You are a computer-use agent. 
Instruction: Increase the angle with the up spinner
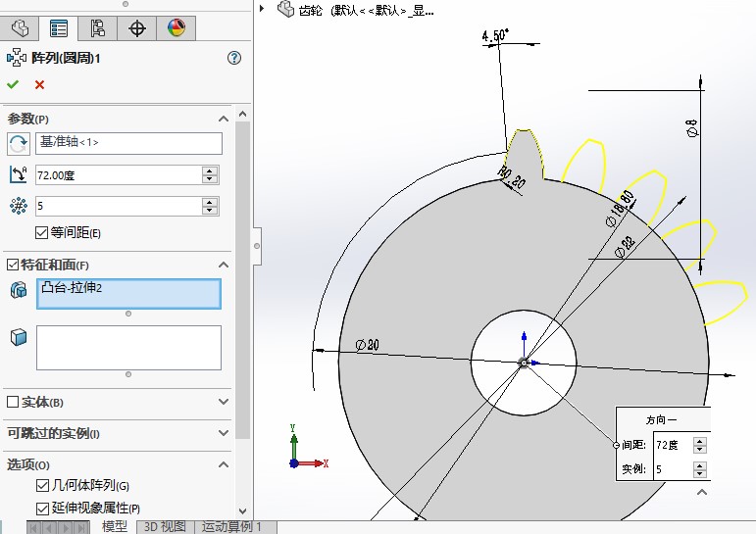pyautogui.click(x=210, y=171)
